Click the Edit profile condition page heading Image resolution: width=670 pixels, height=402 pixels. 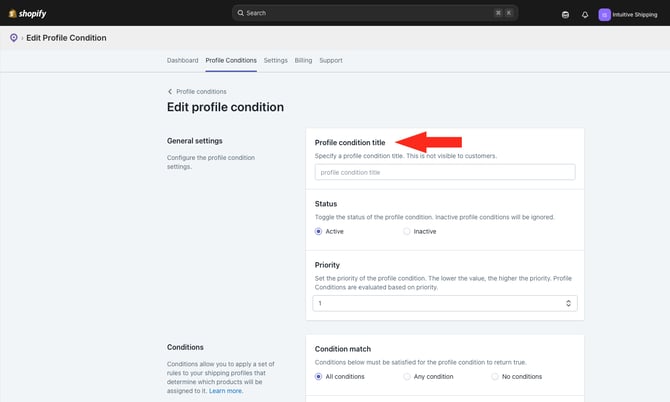pyautogui.click(x=225, y=107)
